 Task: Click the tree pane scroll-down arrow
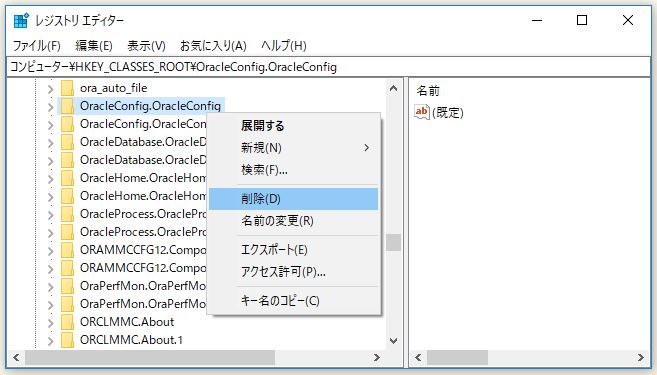click(x=393, y=340)
